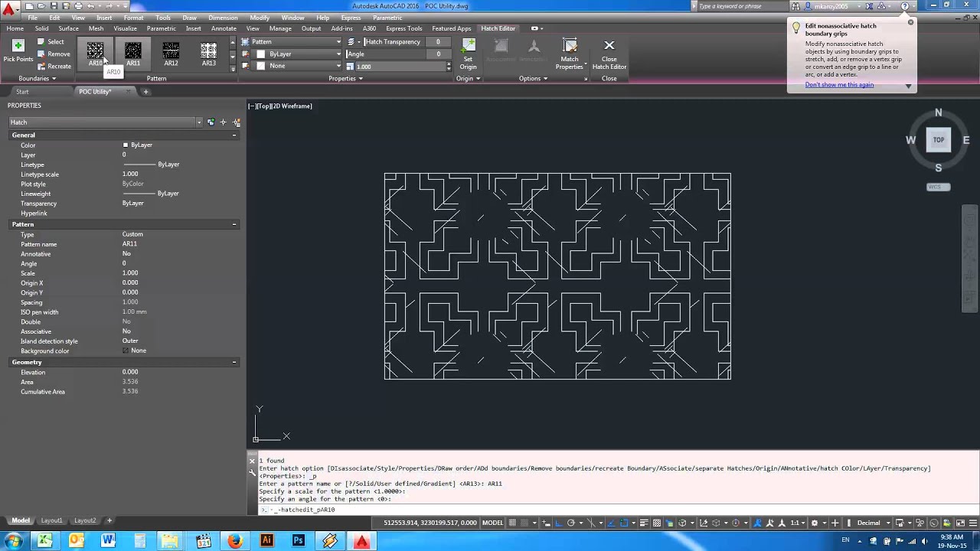Open Illustrator from the Windows taskbar
Viewport: 980px width, 551px height.
(266, 541)
